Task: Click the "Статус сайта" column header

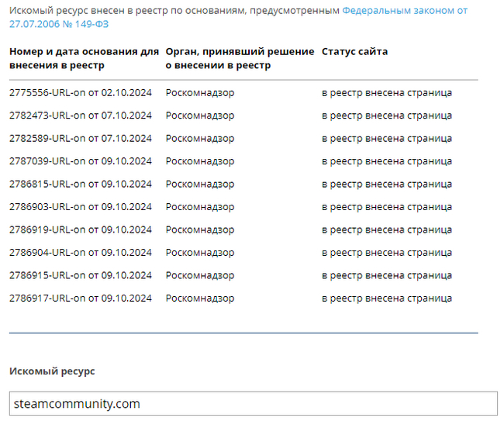Action: [x=354, y=52]
